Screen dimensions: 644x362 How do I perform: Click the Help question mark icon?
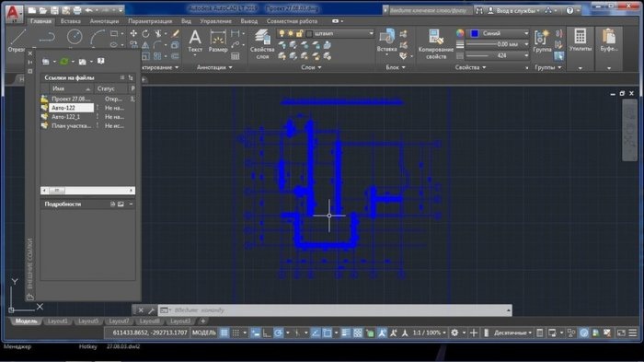(x=569, y=11)
